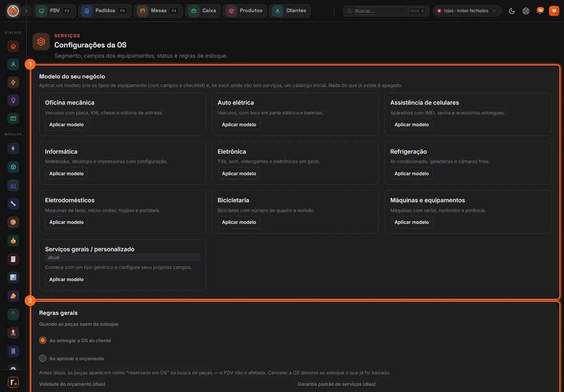This screenshot has height=392, width=564.
Task: Click 'Validade do orçamento (dias)' label
Action: [x=72, y=384]
